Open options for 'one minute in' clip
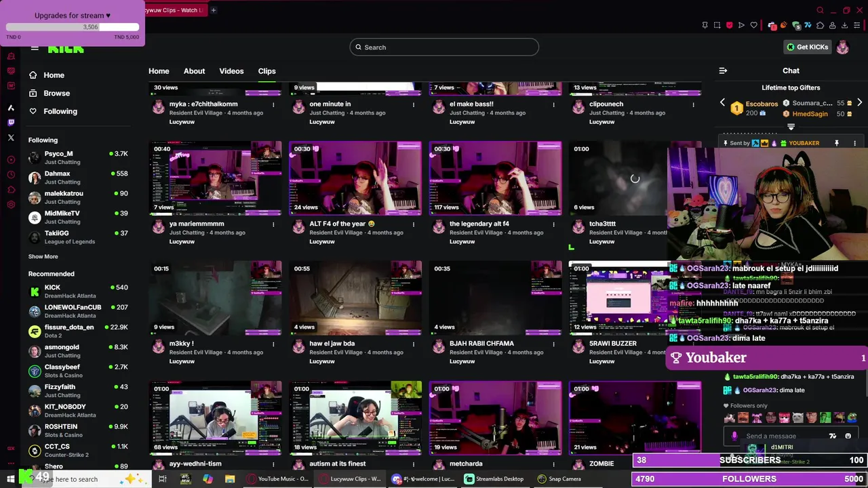This screenshot has width=868, height=488. pyautogui.click(x=414, y=105)
